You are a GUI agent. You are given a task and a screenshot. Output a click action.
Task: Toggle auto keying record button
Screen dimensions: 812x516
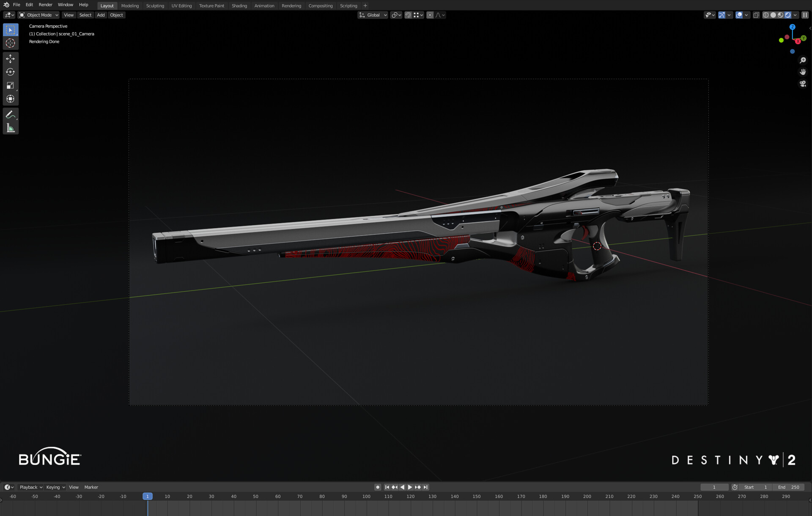pyautogui.click(x=378, y=487)
